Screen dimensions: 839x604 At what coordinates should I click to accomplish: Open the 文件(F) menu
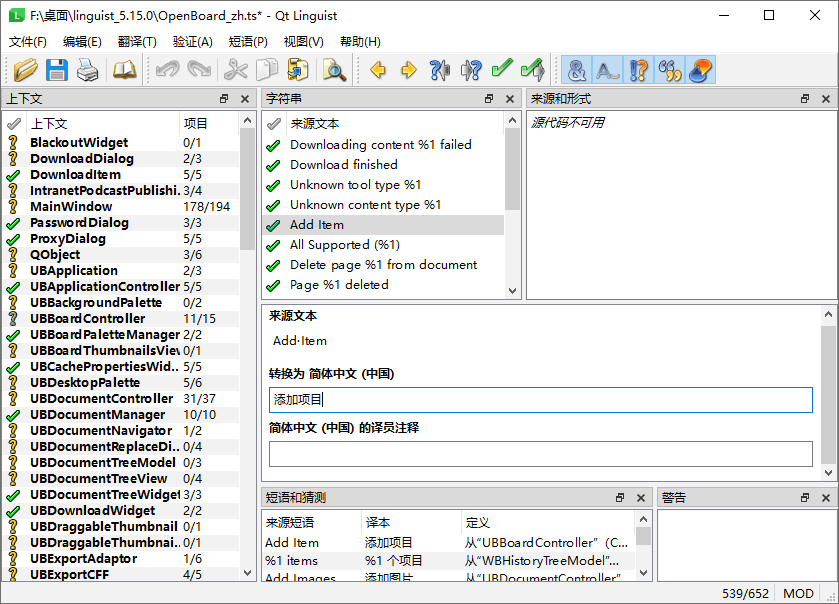(28, 42)
